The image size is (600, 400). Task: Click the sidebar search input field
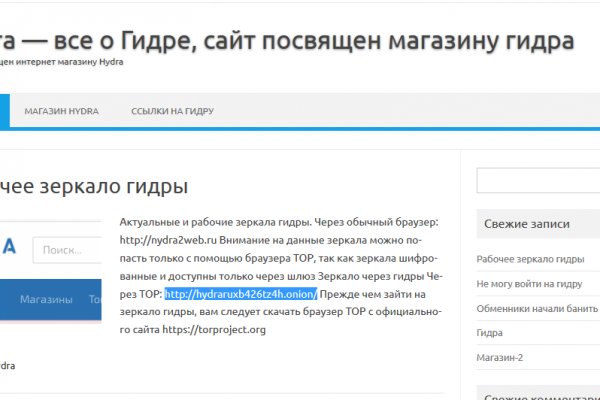(538, 180)
